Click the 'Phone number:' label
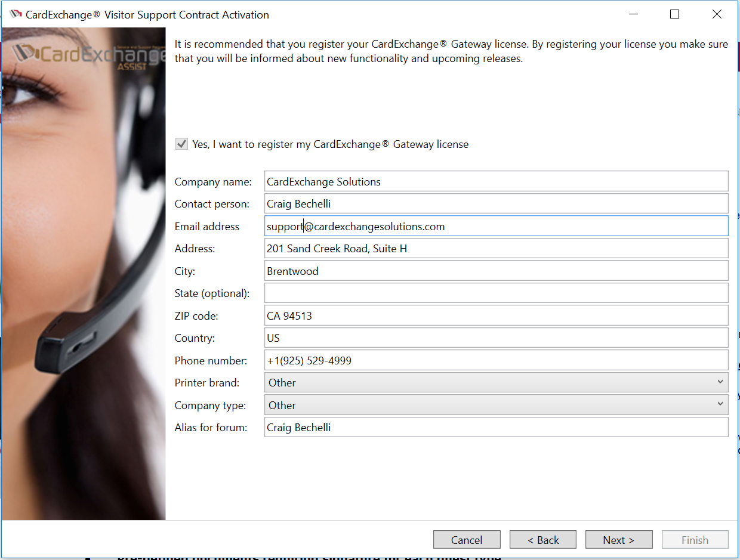This screenshot has width=740, height=560. pyautogui.click(x=211, y=361)
